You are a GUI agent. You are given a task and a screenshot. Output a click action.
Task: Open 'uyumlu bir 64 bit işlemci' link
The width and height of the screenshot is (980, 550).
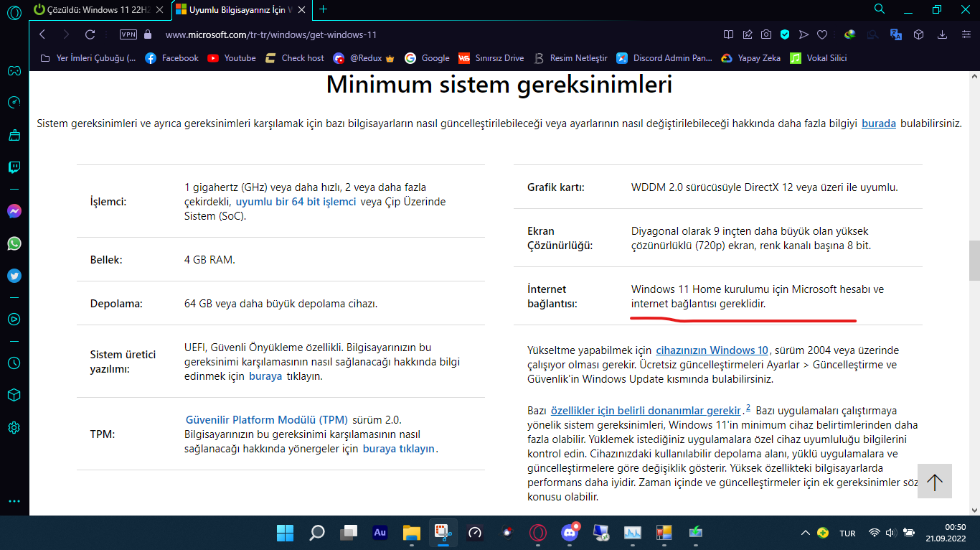(296, 202)
